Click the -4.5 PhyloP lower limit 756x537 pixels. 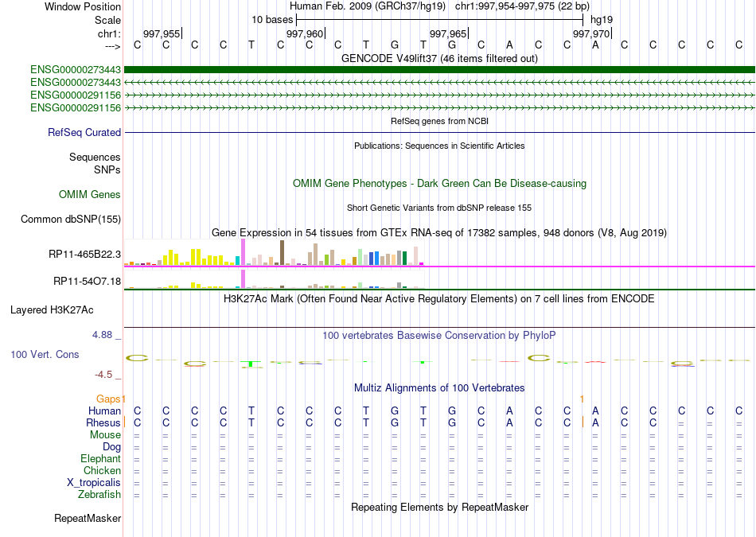(103, 375)
